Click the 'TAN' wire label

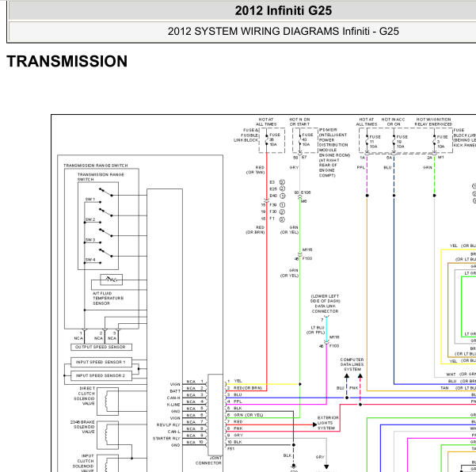[x=444, y=388]
